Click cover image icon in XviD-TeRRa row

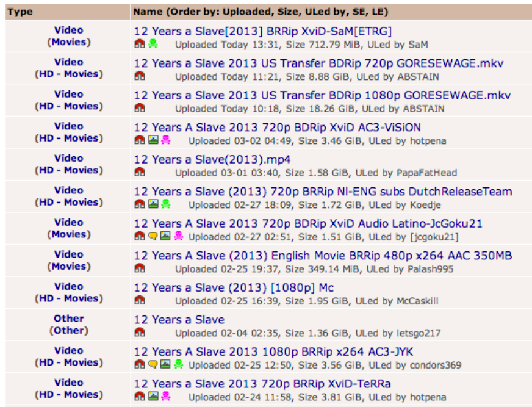[153, 396]
